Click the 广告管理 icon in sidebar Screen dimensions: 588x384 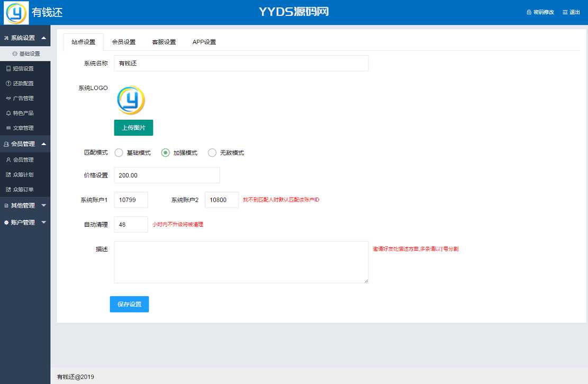click(x=8, y=98)
